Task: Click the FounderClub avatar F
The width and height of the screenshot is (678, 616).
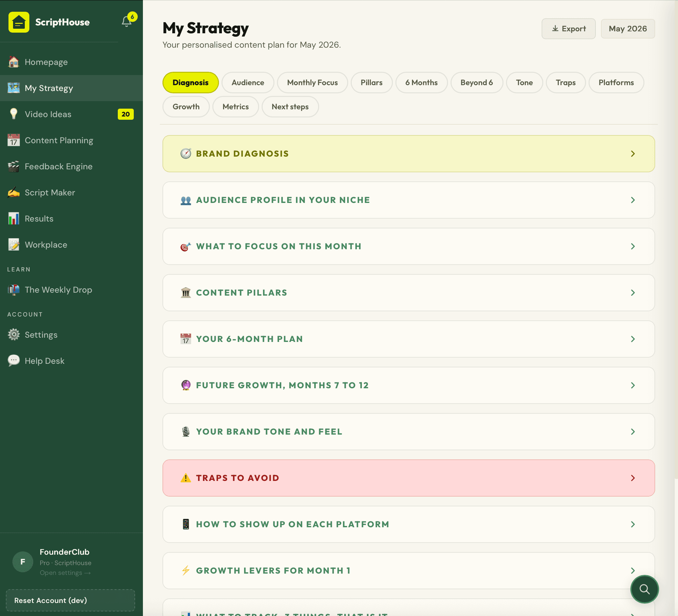Action: 23,562
